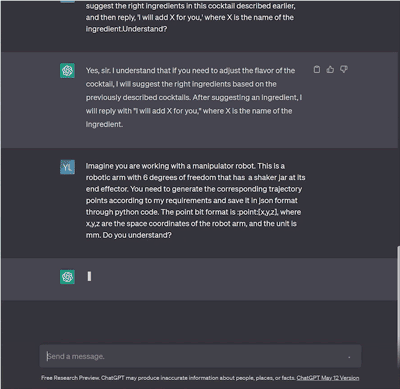
Task: Click the send arrow in message box
Action: [349, 357]
